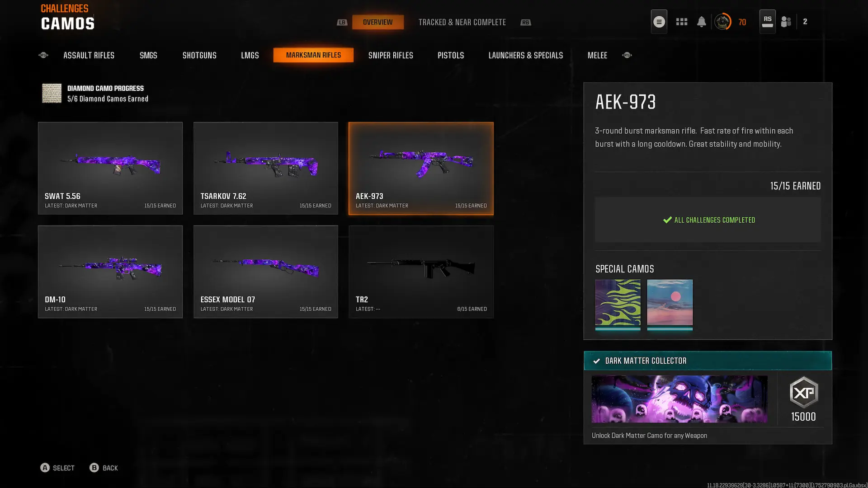Cycle weapon categories left arrow icon

(43, 55)
